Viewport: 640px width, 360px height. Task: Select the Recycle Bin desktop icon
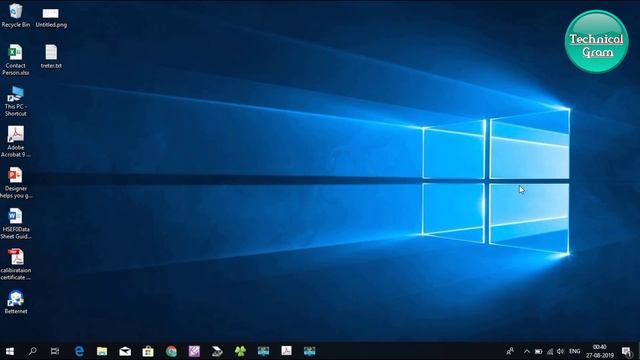16,15
